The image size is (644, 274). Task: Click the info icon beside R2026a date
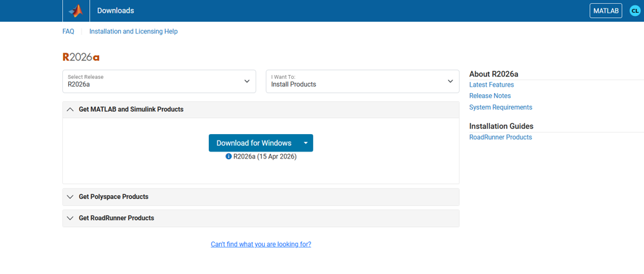click(229, 157)
